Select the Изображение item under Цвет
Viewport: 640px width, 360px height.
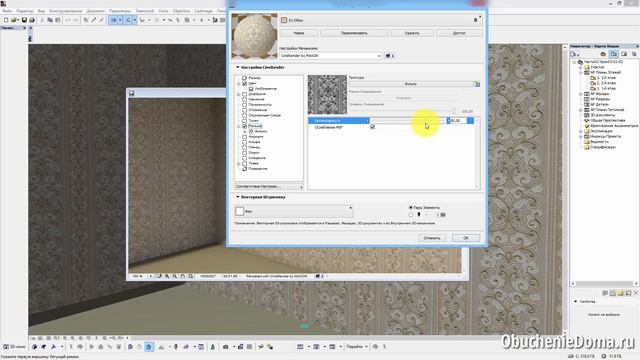point(266,89)
